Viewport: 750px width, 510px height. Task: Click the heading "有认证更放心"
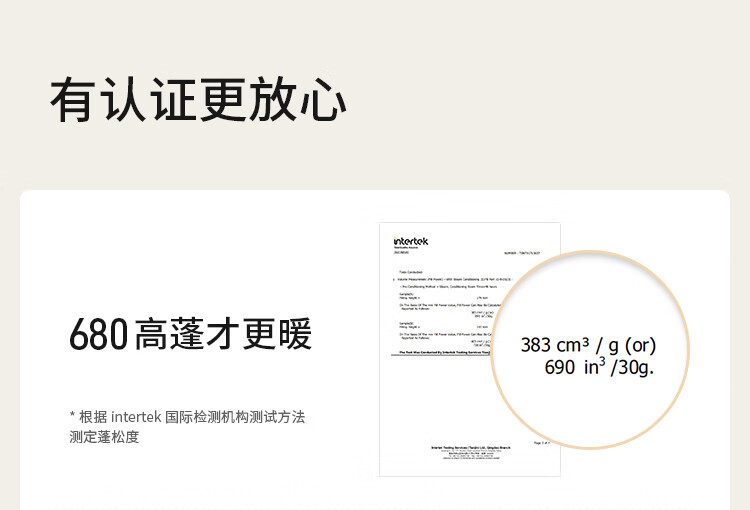198,100
